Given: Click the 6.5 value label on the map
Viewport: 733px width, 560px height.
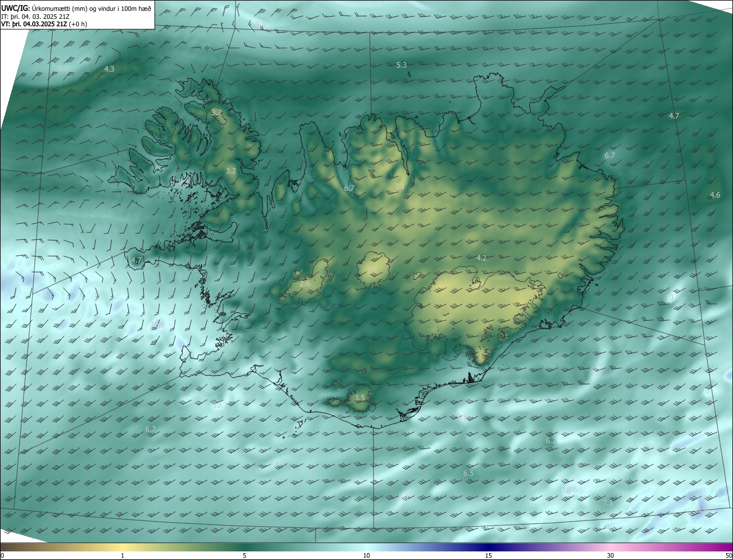Looking at the screenshot, I should [x=468, y=474].
